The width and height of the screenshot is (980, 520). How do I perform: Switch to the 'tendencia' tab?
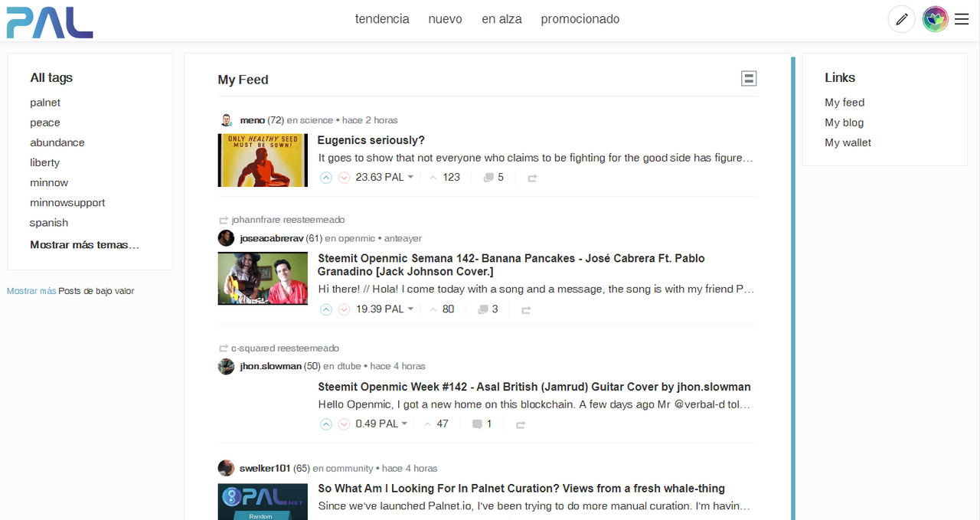[382, 19]
